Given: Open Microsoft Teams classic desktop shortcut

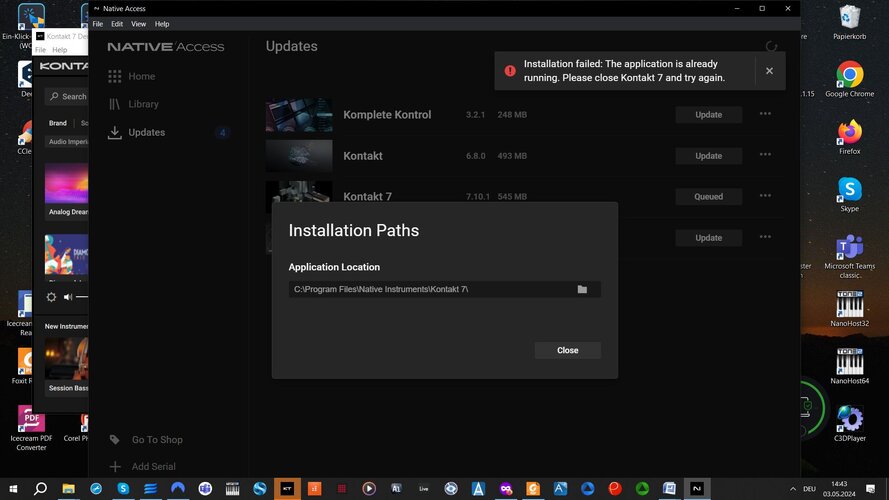Looking at the screenshot, I should 849,256.
